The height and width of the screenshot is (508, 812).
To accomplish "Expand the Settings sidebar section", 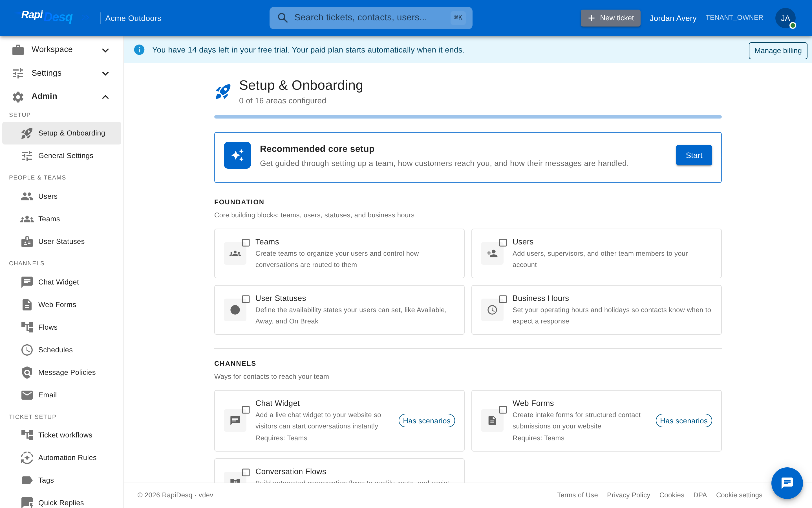I will [x=62, y=73].
